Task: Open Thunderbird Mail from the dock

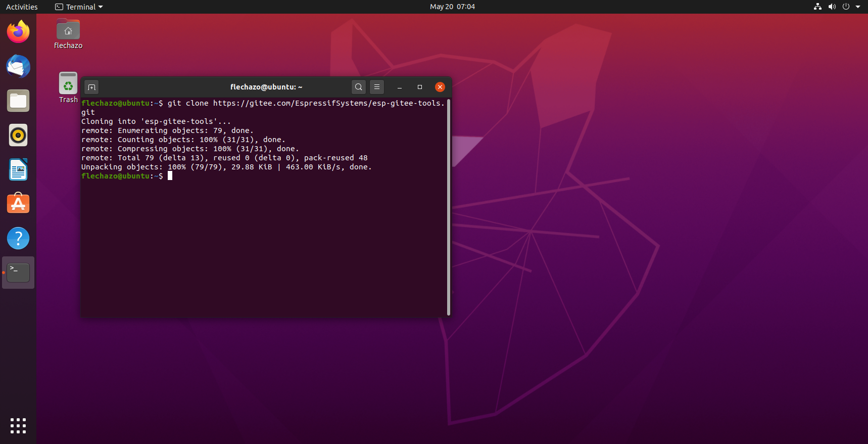Action: (x=18, y=66)
